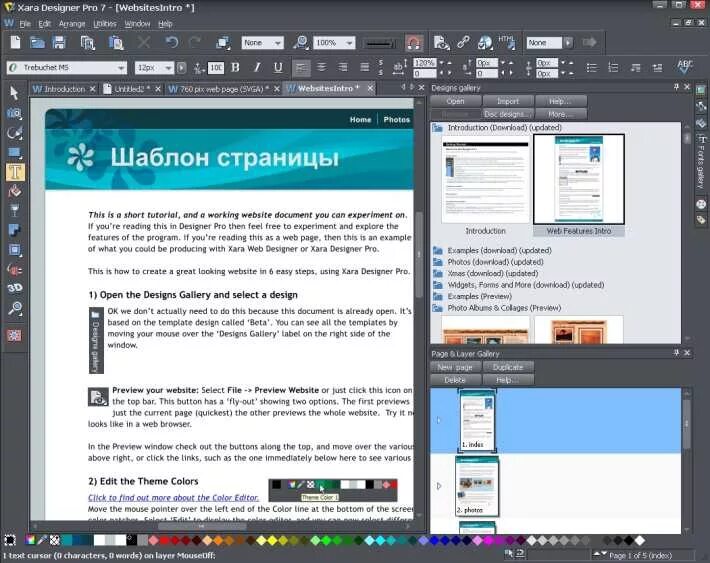
Task: Click the New page button
Action: (x=455, y=367)
